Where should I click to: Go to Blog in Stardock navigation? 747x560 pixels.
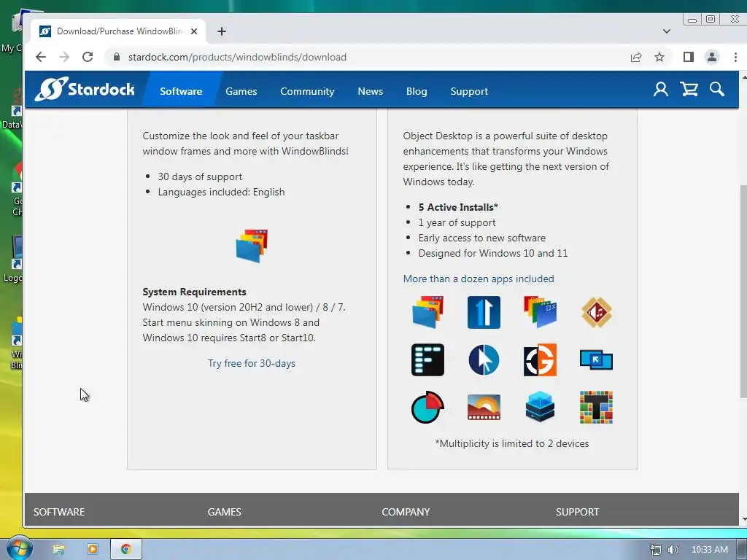pyautogui.click(x=417, y=91)
